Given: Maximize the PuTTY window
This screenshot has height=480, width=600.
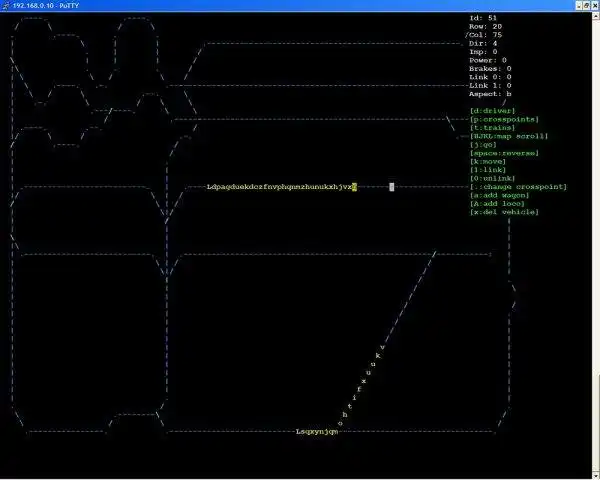Looking at the screenshot, I should pos(587,5).
